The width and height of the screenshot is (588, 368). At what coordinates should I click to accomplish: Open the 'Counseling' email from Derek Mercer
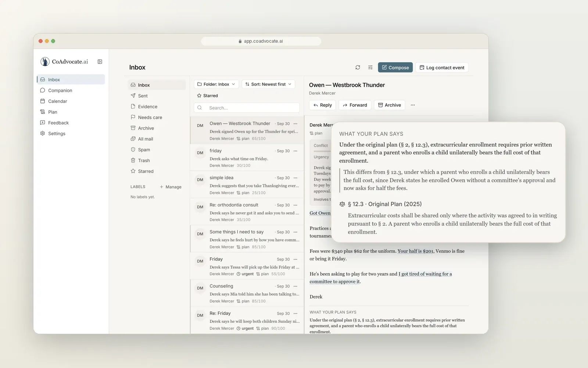point(247,293)
